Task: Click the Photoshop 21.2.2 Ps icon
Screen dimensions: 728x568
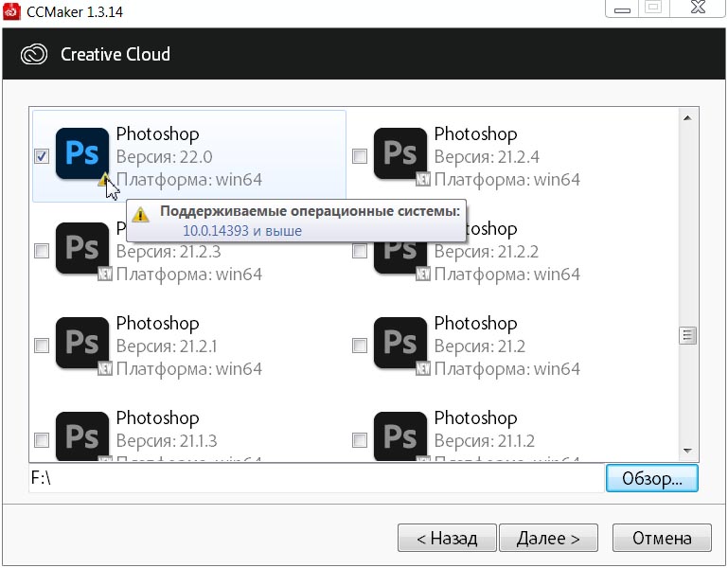Action: pyautogui.click(x=400, y=258)
